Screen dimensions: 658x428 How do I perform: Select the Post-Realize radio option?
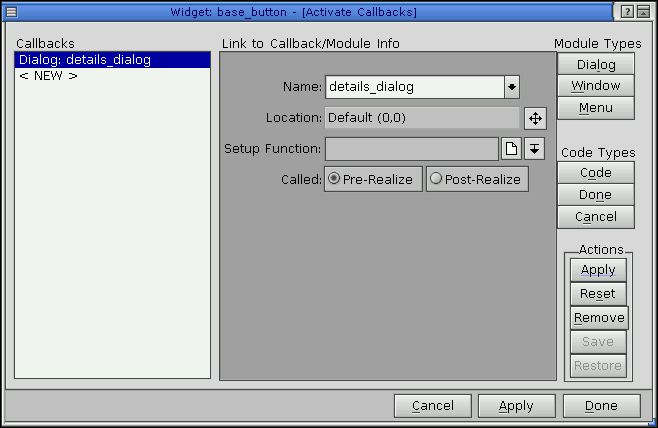point(477,179)
